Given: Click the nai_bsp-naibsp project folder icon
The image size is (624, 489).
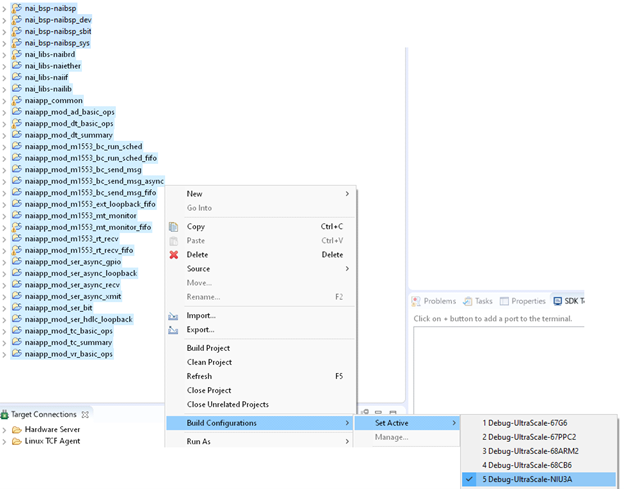Looking at the screenshot, I should click(x=17, y=8).
